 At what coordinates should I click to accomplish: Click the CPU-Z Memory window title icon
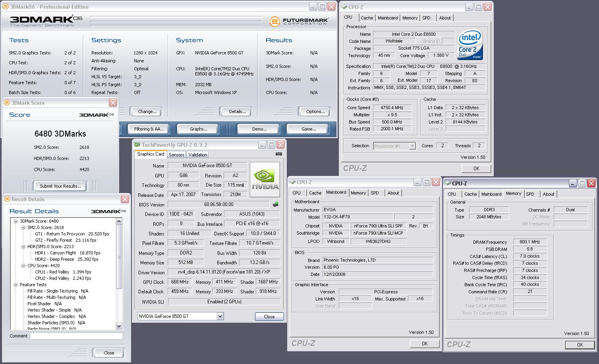pos(448,183)
